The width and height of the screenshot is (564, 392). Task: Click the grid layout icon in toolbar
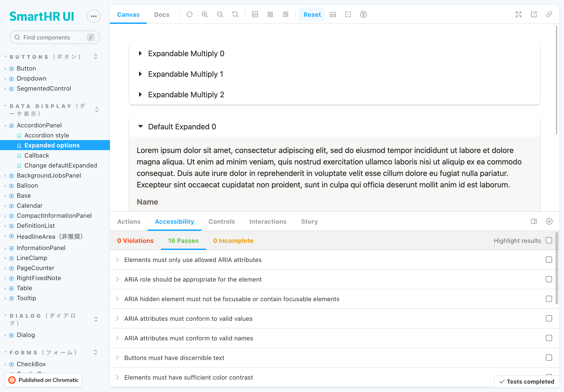click(x=270, y=14)
